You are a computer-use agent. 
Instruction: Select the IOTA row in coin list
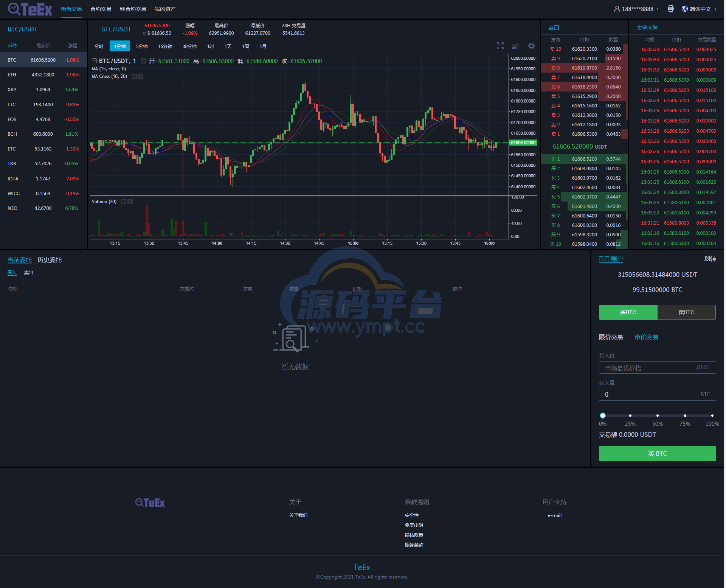click(x=43, y=179)
